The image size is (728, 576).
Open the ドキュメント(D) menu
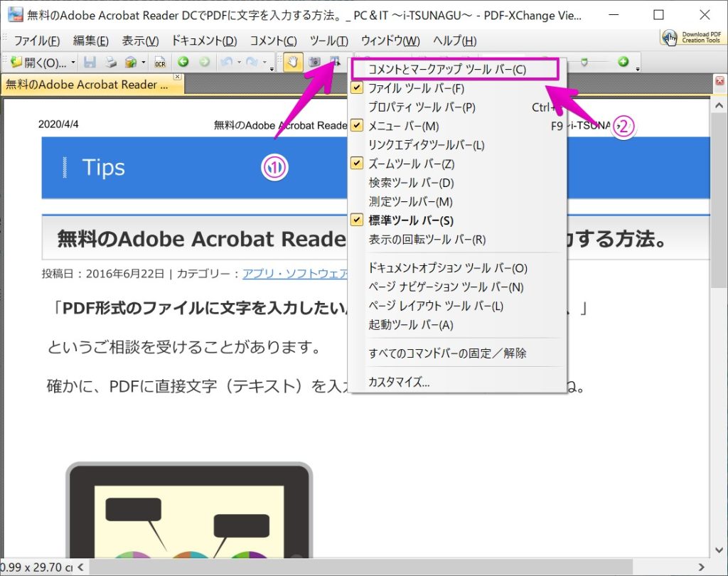coord(204,41)
